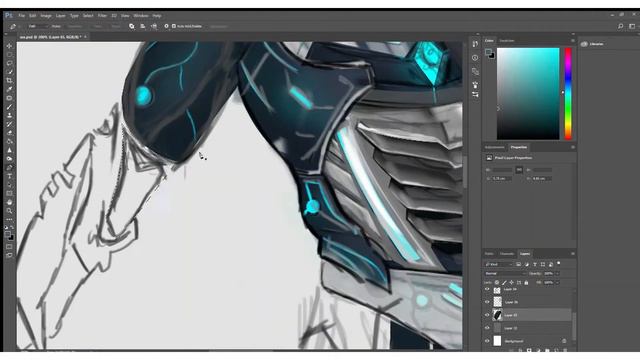Open the Window menu
This screenshot has height=360, width=640.
pyautogui.click(x=141, y=16)
